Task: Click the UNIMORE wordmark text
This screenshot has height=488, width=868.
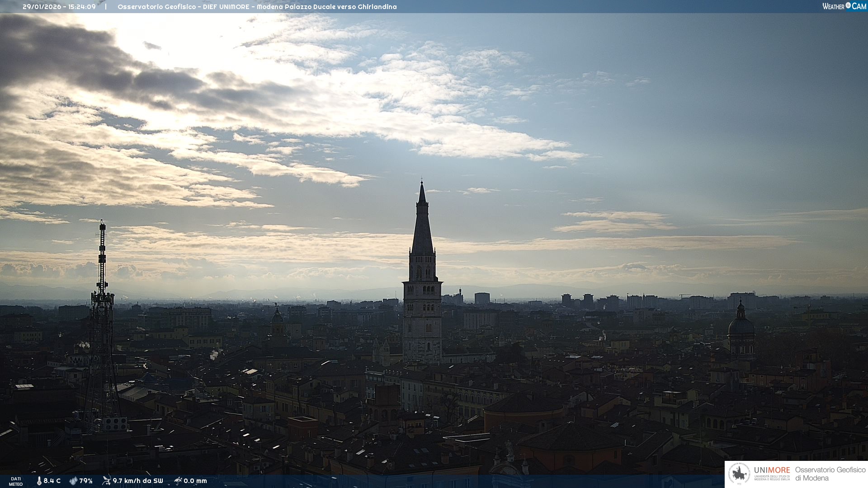Action: click(772, 470)
